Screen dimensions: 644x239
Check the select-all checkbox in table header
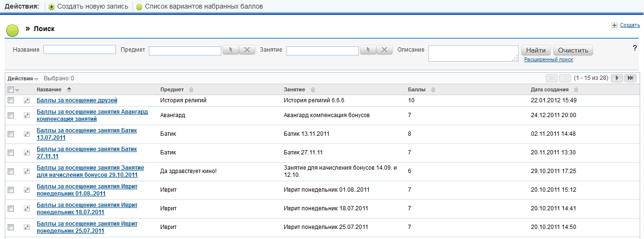(10, 90)
